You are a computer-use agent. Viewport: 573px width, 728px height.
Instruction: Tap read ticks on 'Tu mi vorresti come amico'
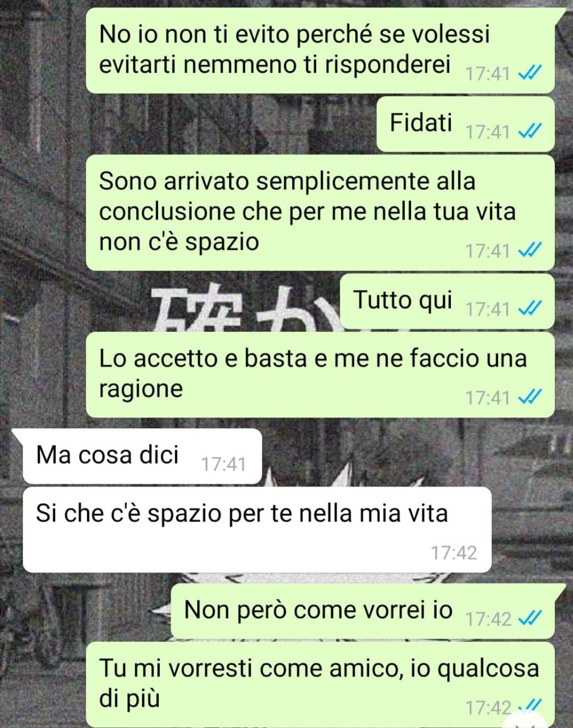(530, 707)
